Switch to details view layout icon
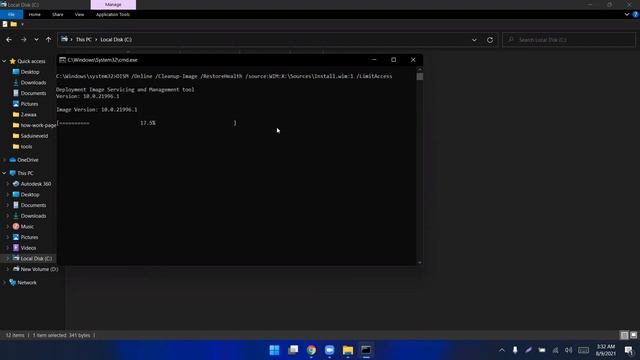This screenshot has height=360, width=640. [x=624, y=335]
